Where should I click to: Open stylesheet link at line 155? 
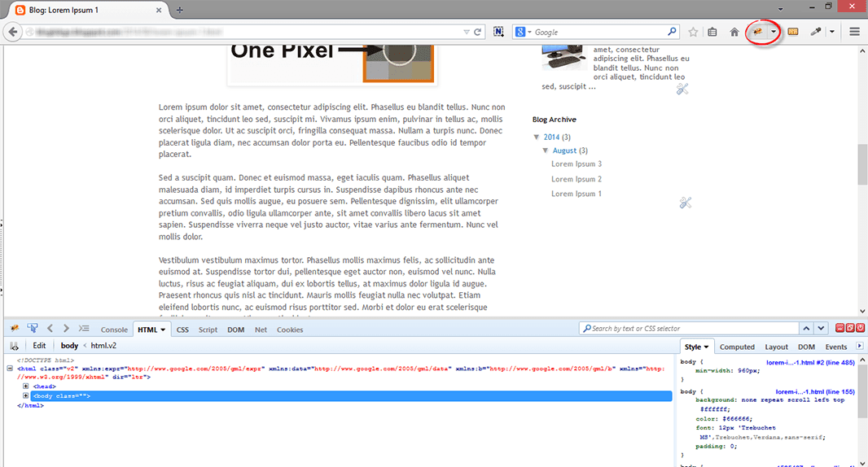click(x=815, y=391)
